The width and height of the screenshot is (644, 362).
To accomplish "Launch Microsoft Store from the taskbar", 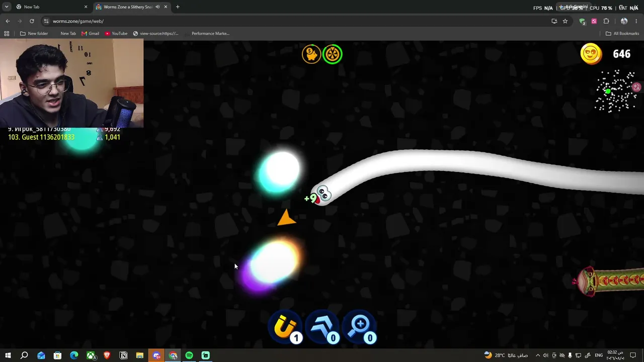I will pos(57,355).
